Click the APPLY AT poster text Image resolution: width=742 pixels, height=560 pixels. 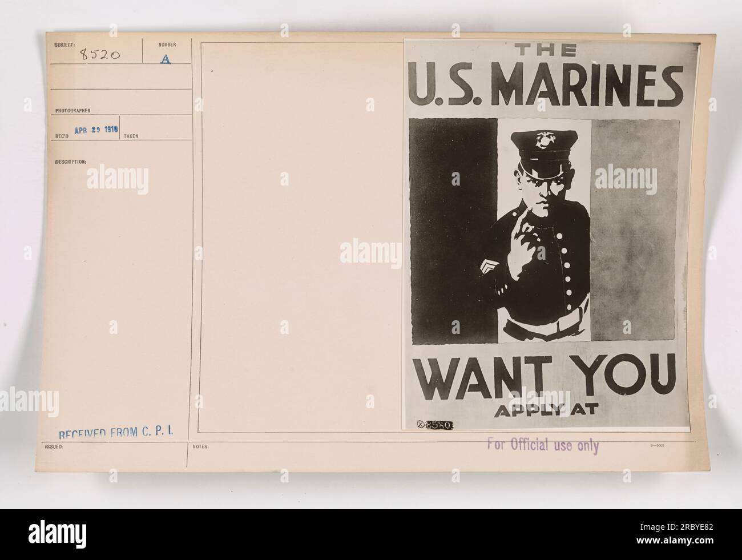pyautogui.click(x=547, y=409)
